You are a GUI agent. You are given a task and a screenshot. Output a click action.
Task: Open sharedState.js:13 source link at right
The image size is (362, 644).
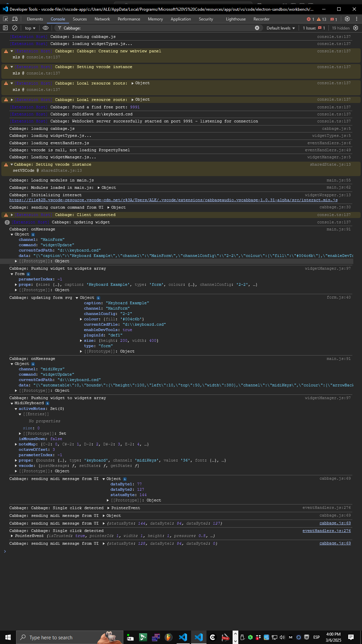click(x=330, y=165)
